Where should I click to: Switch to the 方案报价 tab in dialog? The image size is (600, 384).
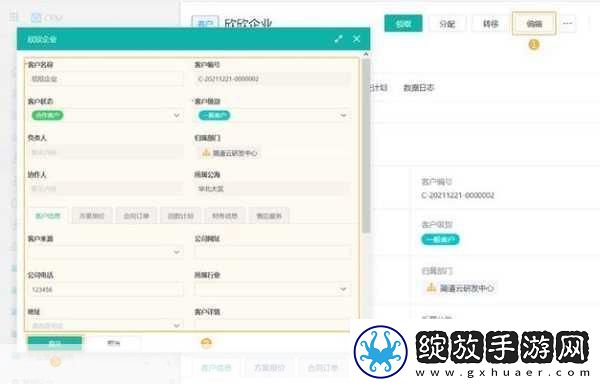[92, 216]
